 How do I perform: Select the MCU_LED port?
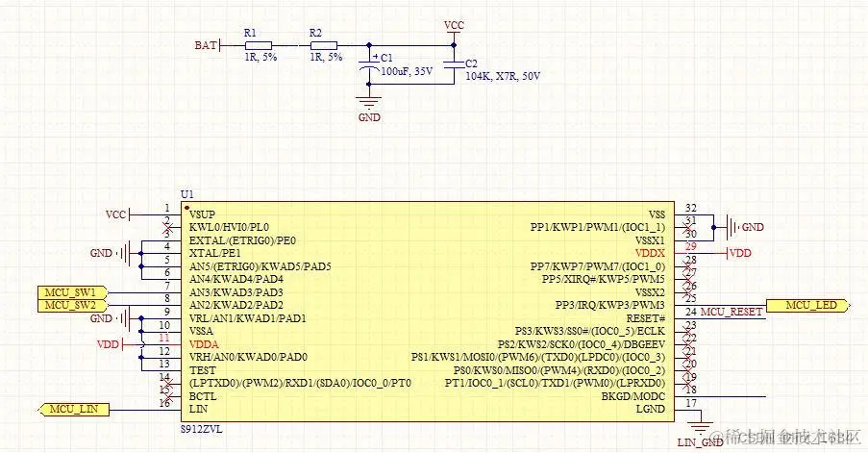(x=808, y=305)
